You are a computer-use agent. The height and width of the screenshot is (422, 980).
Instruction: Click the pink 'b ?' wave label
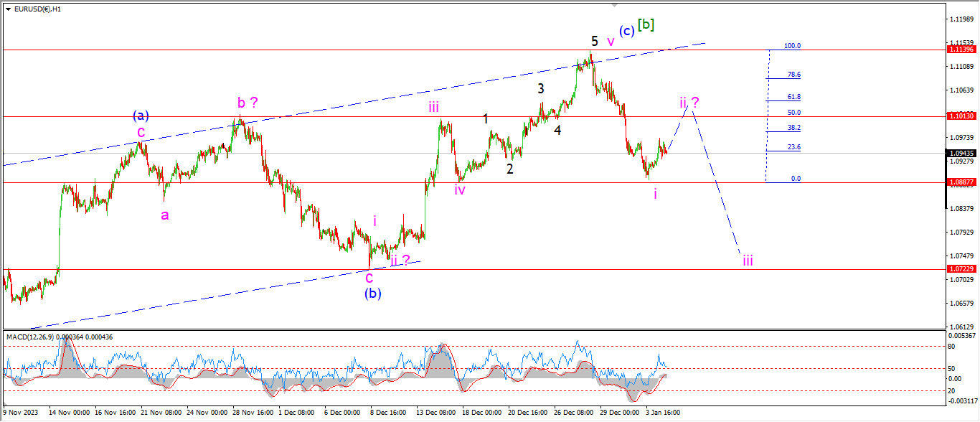[x=248, y=103]
